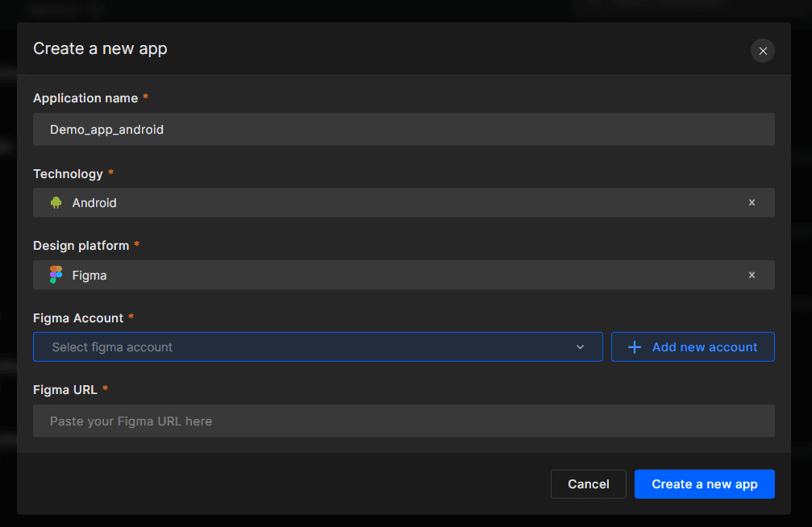Click the Create a new app dialog title

pos(100,48)
